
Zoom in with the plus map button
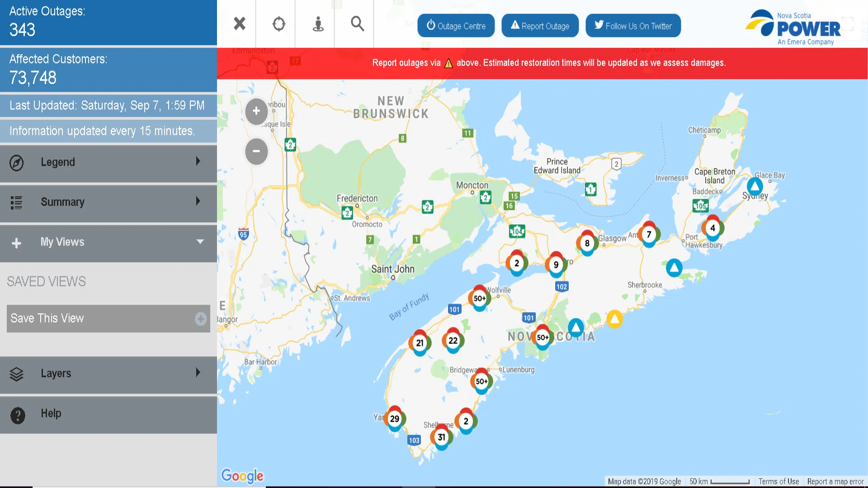tap(256, 111)
